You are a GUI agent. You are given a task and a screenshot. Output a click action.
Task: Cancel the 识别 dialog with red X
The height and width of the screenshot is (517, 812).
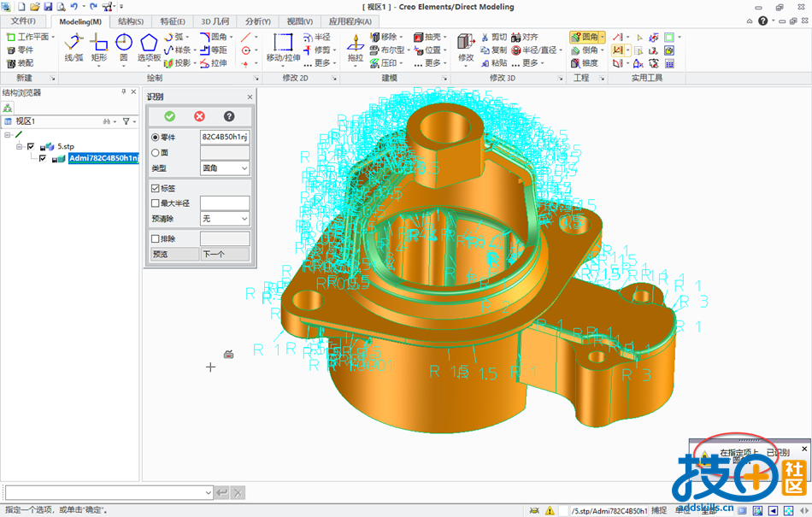(199, 116)
